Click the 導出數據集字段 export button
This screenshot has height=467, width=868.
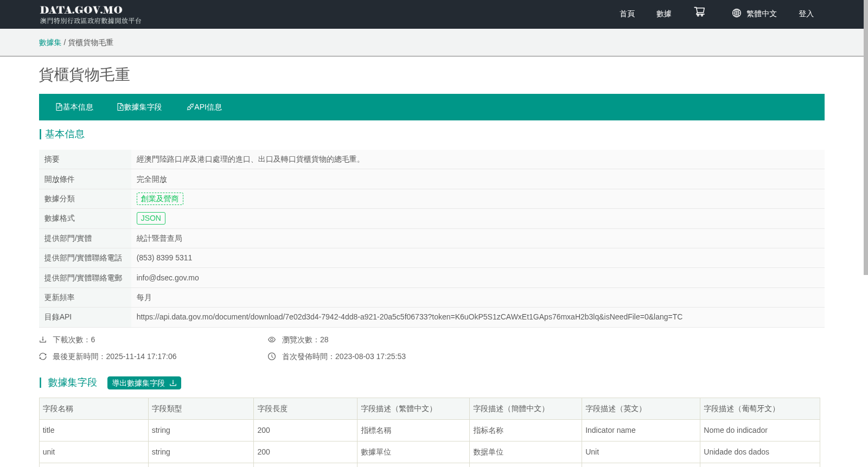coord(144,383)
